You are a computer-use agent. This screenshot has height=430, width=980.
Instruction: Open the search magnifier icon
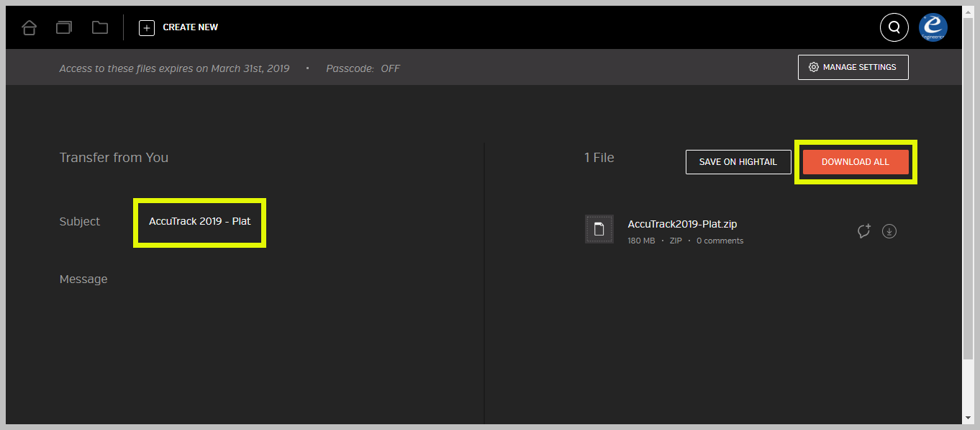tap(894, 27)
